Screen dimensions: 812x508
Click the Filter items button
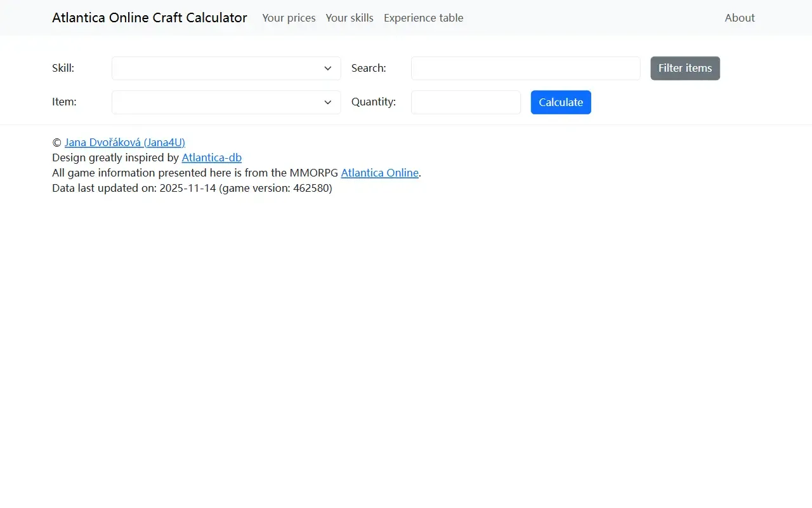(x=685, y=69)
